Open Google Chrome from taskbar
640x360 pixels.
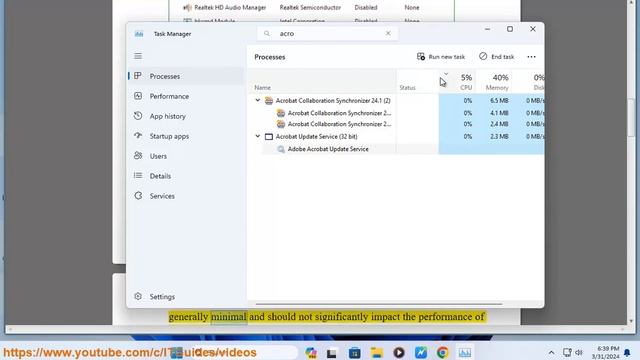pos(442,352)
